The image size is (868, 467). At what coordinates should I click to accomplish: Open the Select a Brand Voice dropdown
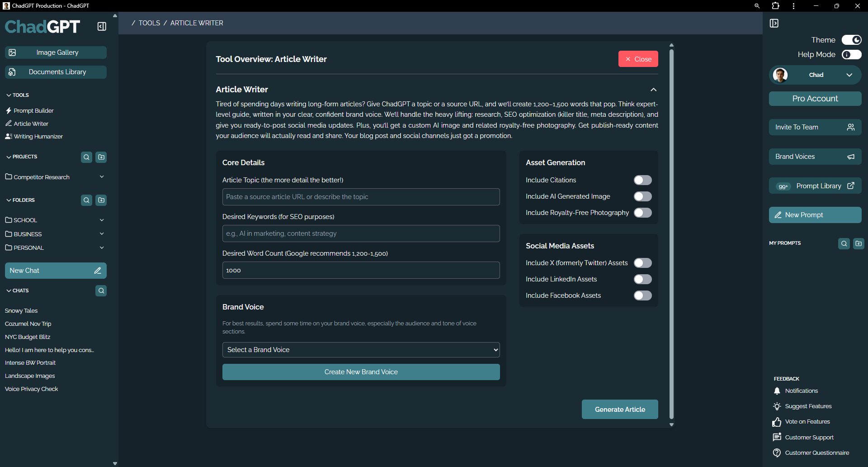360,350
